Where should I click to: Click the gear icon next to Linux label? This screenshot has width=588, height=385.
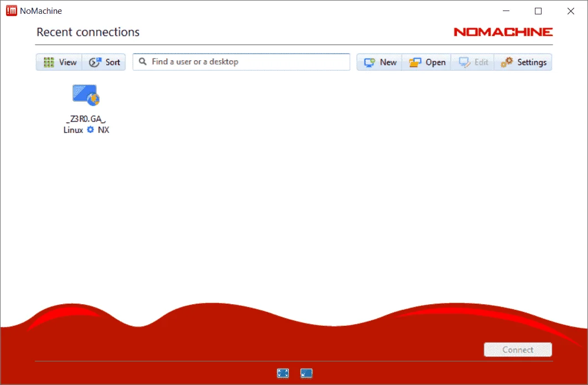(90, 129)
